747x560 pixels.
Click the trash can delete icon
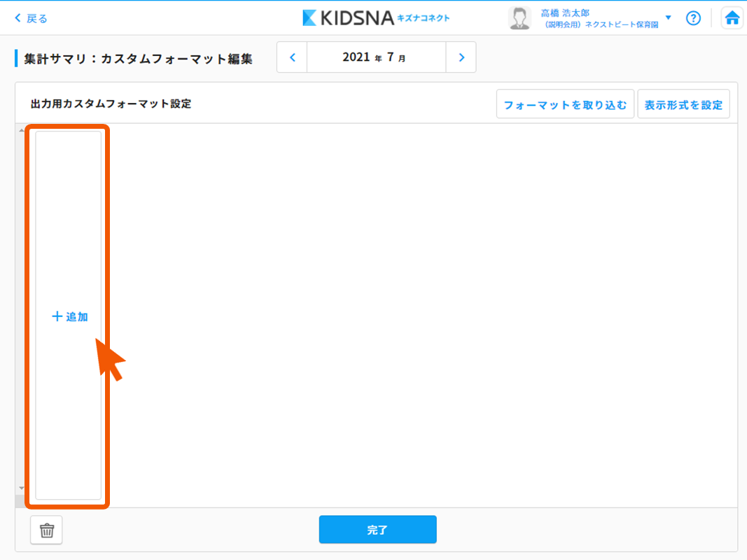(47, 530)
